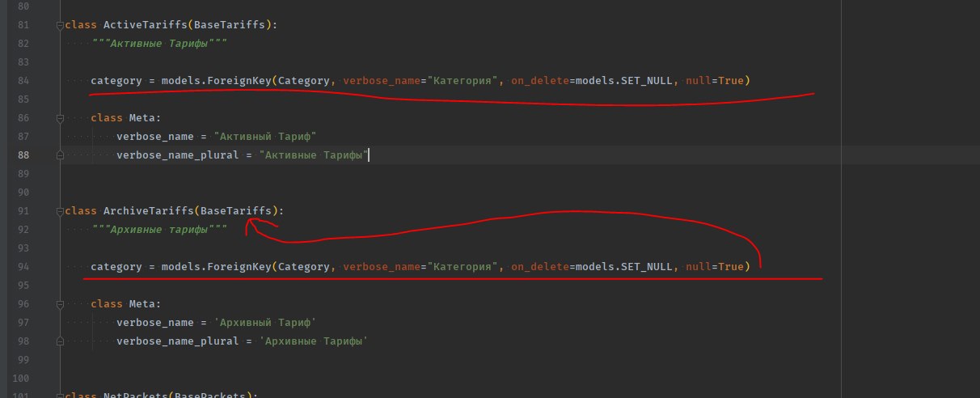The width and height of the screenshot is (980, 398).
Task: Place cursor on ActiveTariffs class name
Action: 146,25
